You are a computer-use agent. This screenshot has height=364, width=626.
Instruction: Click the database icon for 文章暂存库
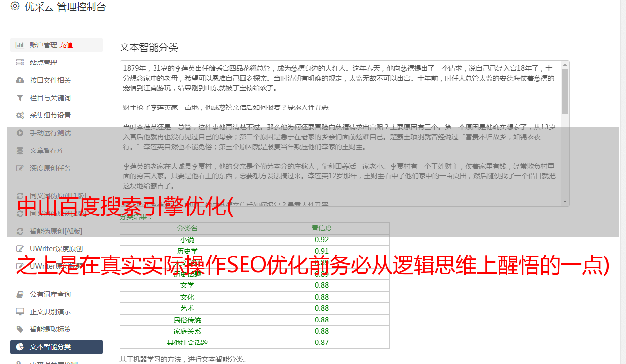[x=20, y=150]
